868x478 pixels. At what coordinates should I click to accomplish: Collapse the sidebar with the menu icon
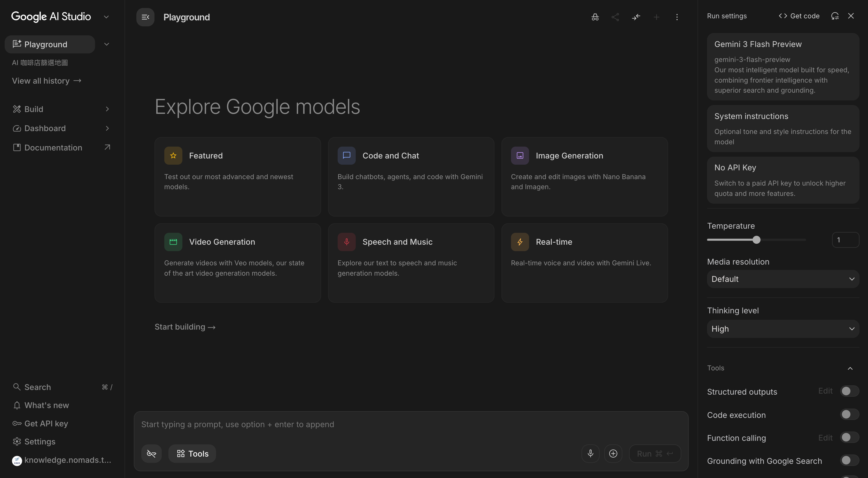pyautogui.click(x=145, y=17)
